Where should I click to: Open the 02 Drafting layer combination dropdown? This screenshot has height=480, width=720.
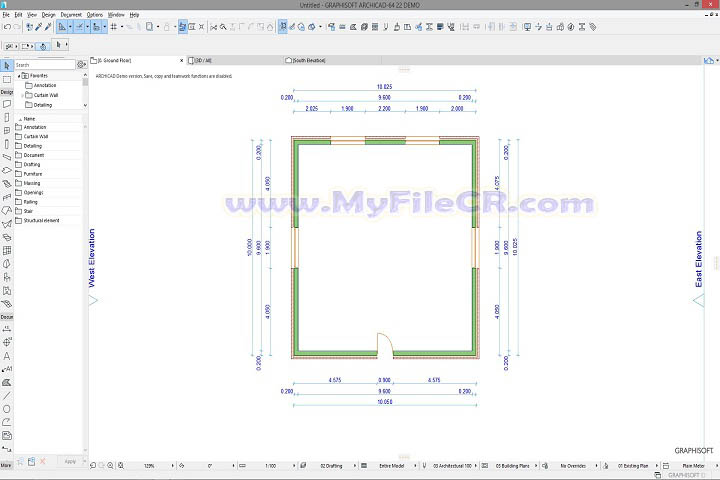[x=354, y=466]
